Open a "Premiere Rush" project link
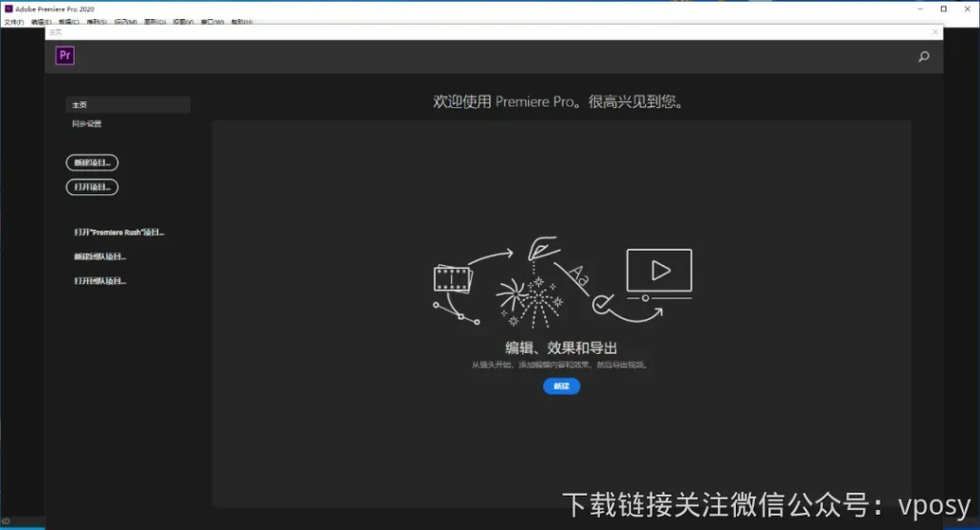 tap(119, 232)
